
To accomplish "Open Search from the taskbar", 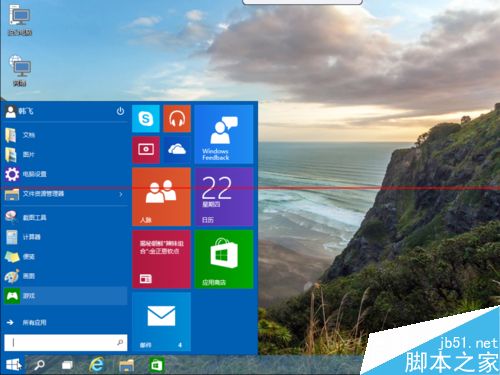I will click(x=39, y=365).
